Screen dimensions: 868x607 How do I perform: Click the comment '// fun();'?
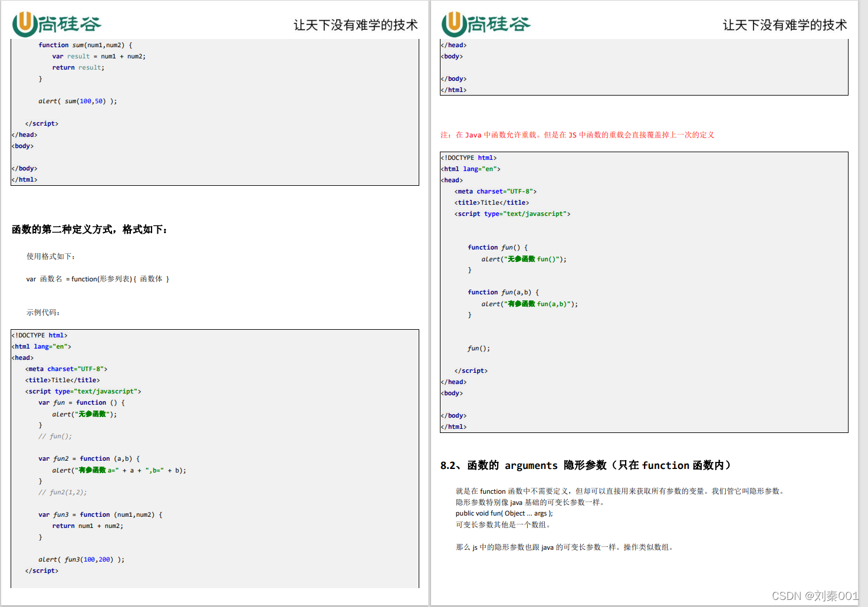[x=55, y=436]
